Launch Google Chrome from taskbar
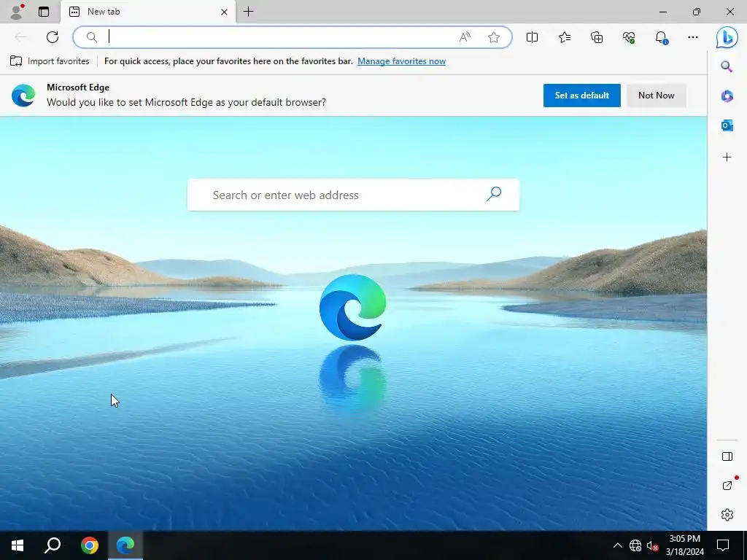This screenshot has width=747, height=560. pyautogui.click(x=90, y=545)
